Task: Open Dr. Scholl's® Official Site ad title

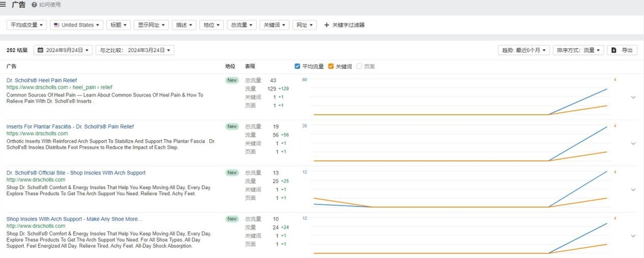Action: tap(76, 173)
